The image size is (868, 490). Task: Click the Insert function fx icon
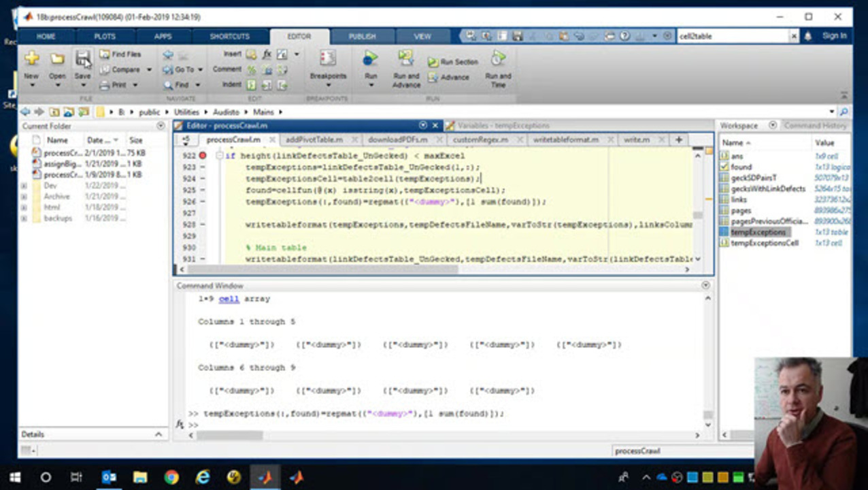(x=267, y=54)
